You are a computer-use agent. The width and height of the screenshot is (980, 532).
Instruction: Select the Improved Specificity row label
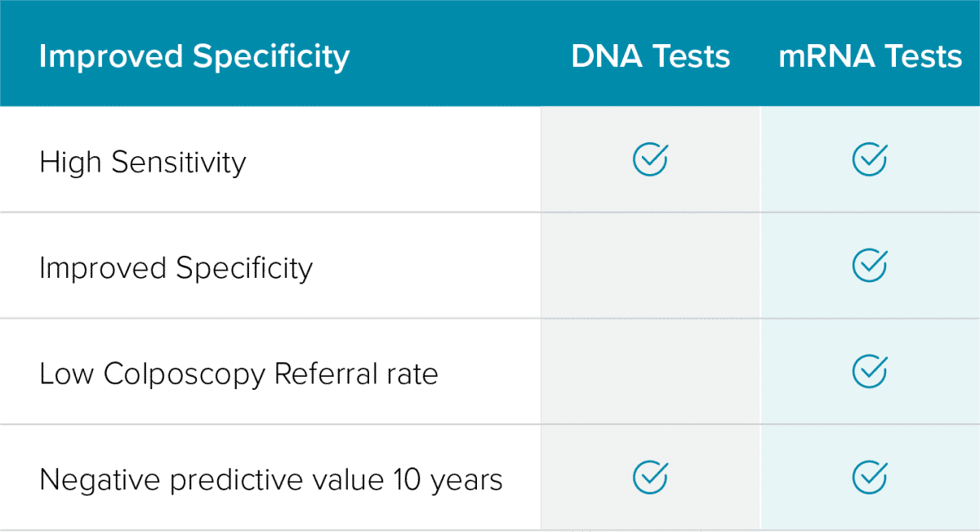(176, 268)
